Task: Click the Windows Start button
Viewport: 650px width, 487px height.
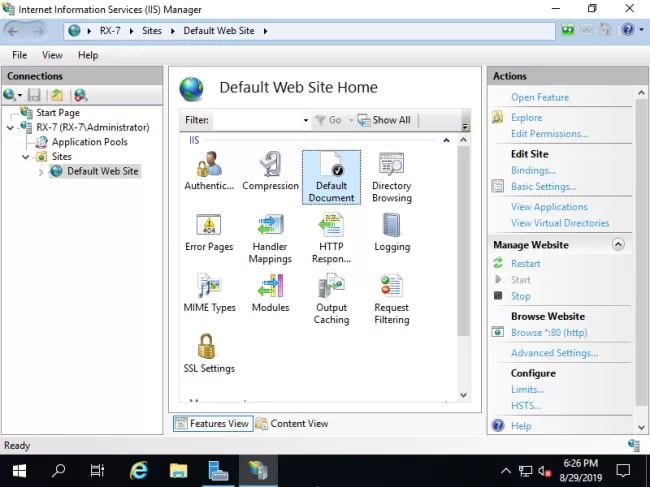Action: pyautogui.click(x=19, y=471)
